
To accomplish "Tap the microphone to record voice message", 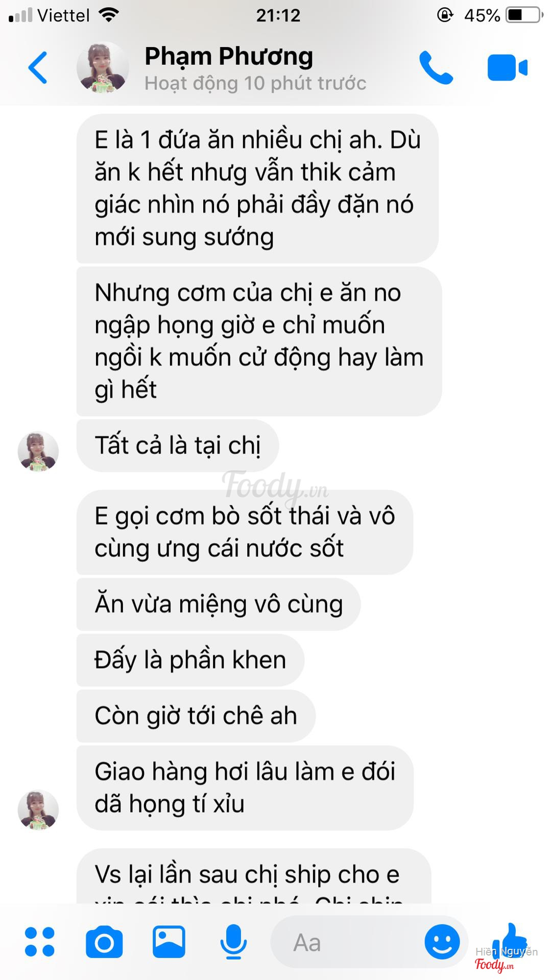I will 233,942.
